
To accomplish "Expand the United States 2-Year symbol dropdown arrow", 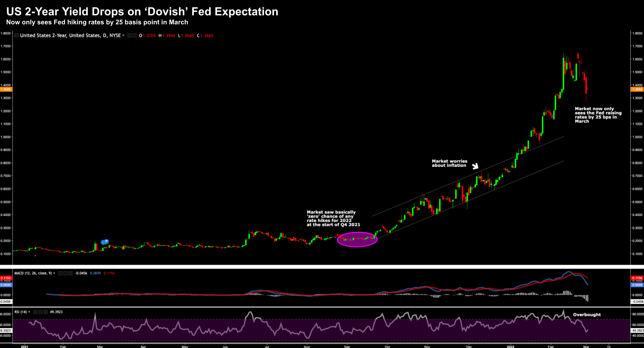I will pyautogui.click(x=123, y=35).
